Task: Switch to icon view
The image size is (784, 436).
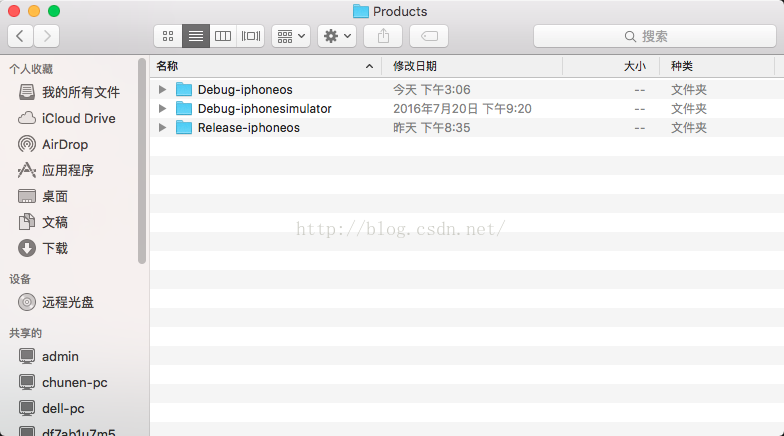Action: tap(168, 36)
